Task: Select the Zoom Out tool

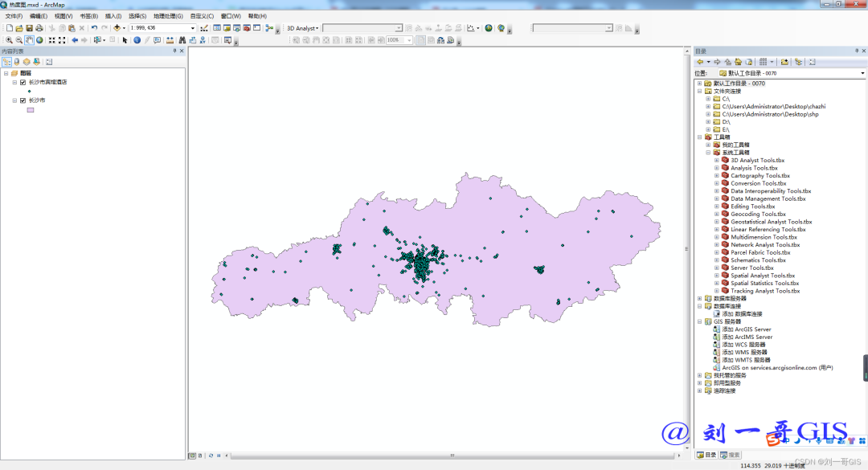Action: pyautogui.click(x=18, y=40)
